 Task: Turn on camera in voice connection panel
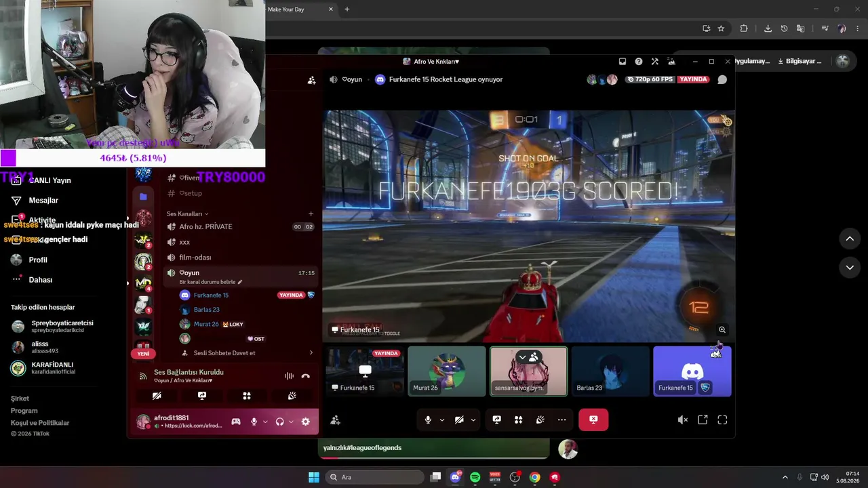click(x=157, y=396)
